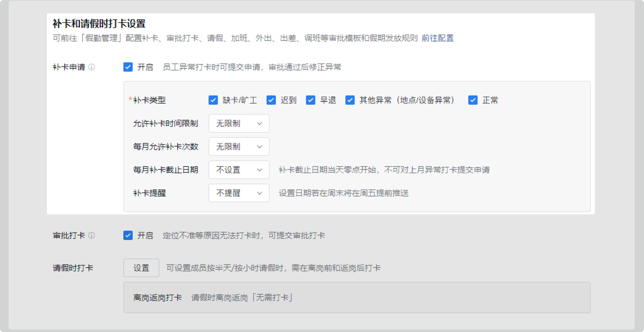Click text 请假时离岗返岗「无需打卡」
Image resolution: width=644 pixels, height=332 pixels.
242,297
